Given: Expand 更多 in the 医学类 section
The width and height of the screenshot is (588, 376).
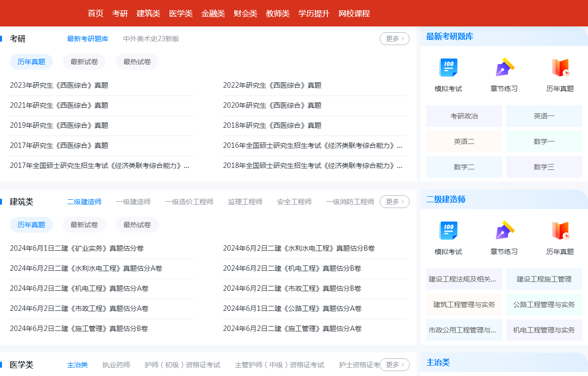Looking at the screenshot, I should point(394,365).
